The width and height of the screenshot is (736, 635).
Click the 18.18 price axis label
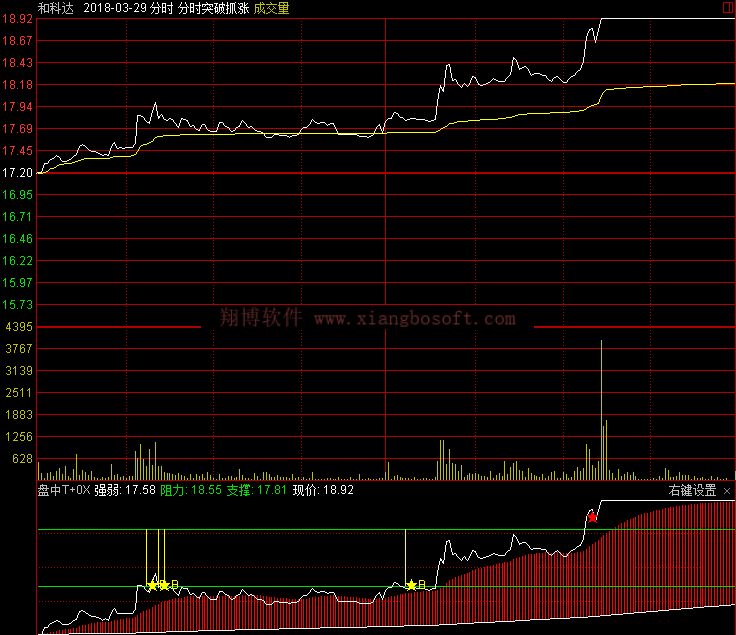17,85
